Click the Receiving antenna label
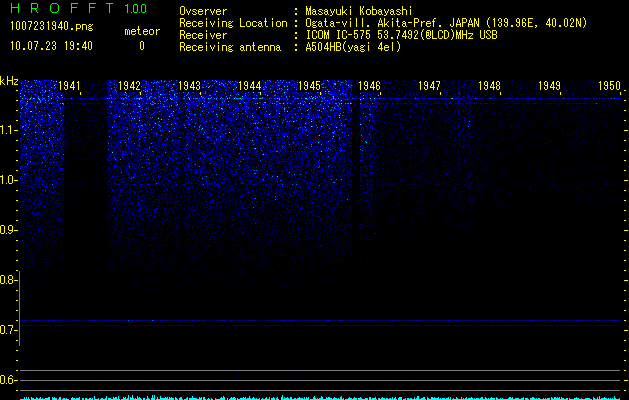Image resolution: width=629 pixels, height=400 pixels. [x=230, y=47]
